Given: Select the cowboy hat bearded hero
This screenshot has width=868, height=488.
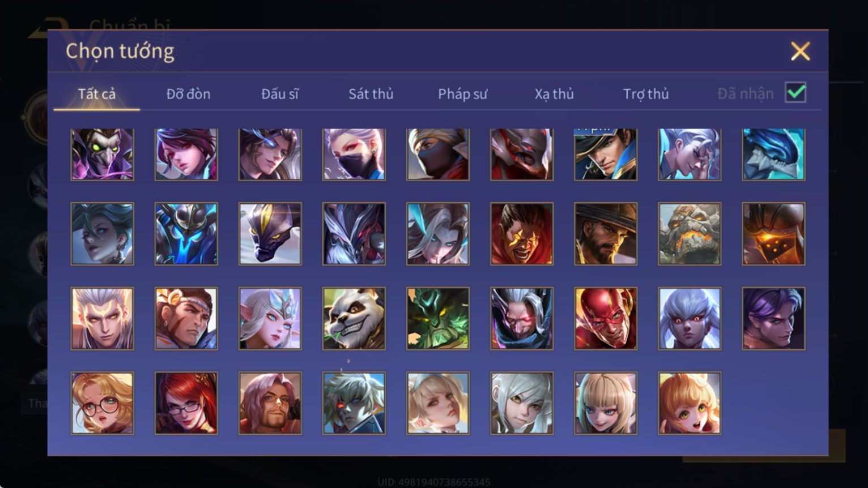Looking at the screenshot, I should tap(606, 234).
